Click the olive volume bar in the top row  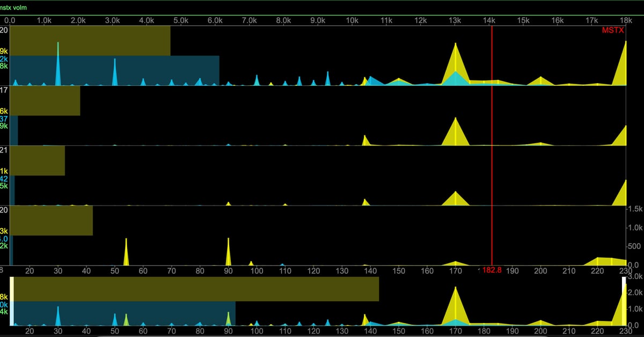[x=90, y=41]
